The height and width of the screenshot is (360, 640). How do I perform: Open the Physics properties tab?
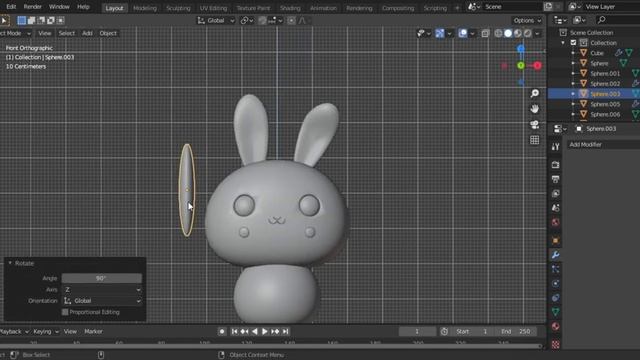pyautogui.click(x=556, y=284)
